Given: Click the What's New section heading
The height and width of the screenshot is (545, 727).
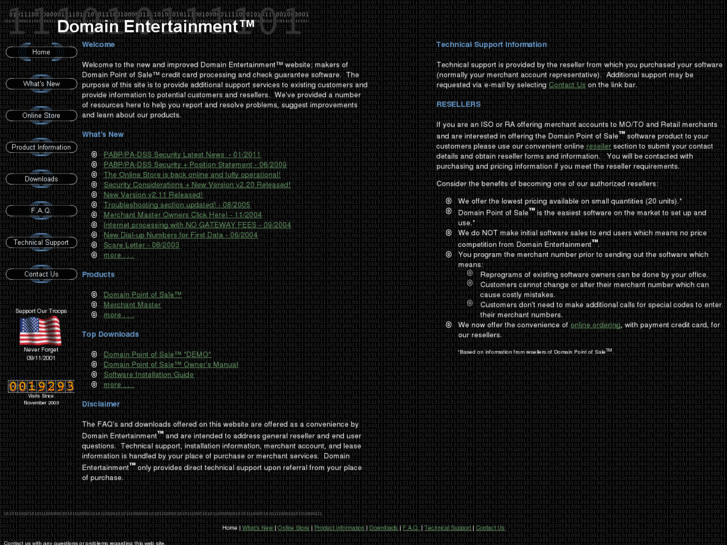Looking at the screenshot, I should pos(102,135).
